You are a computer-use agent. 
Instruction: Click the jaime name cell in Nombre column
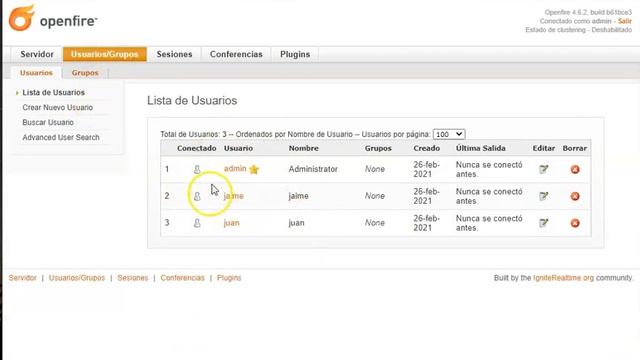[298, 196]
